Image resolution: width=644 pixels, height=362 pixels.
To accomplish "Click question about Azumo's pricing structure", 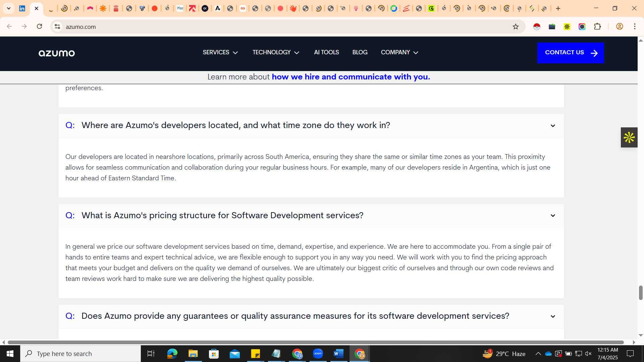I will [x=222, y=215].
